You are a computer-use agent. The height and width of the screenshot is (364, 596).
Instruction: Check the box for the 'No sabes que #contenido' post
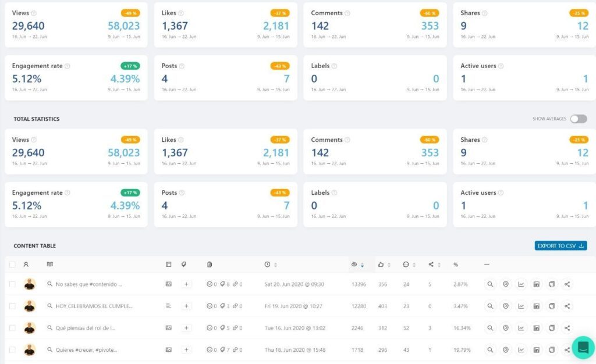(13, 284)
